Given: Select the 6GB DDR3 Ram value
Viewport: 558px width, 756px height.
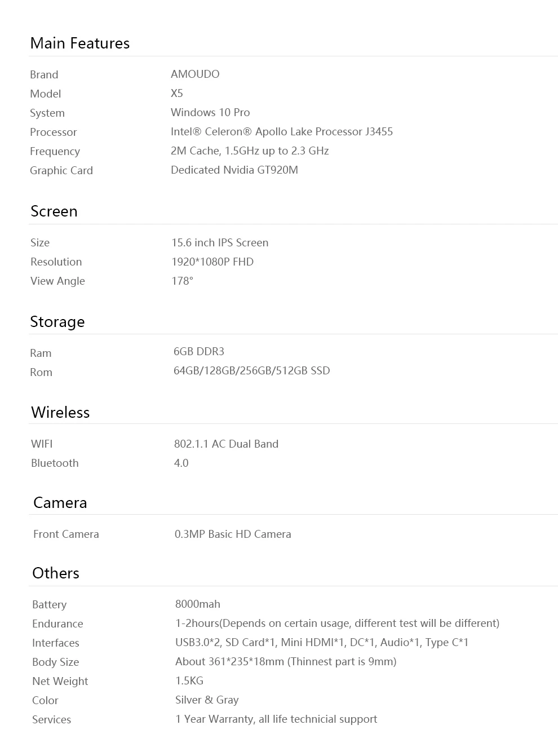Looking at the screenshot, I should pyautogui.click(x=199, y=351).
